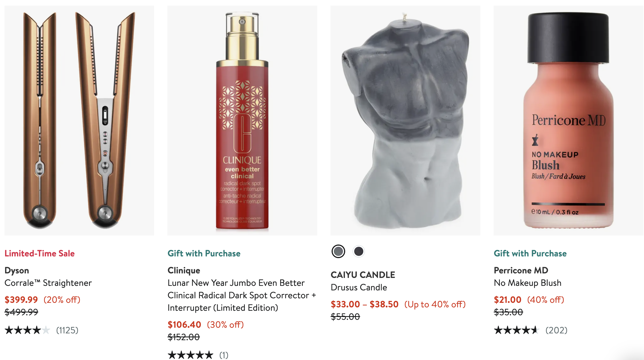Click the Dyson brand name

[x=17, y=270]
